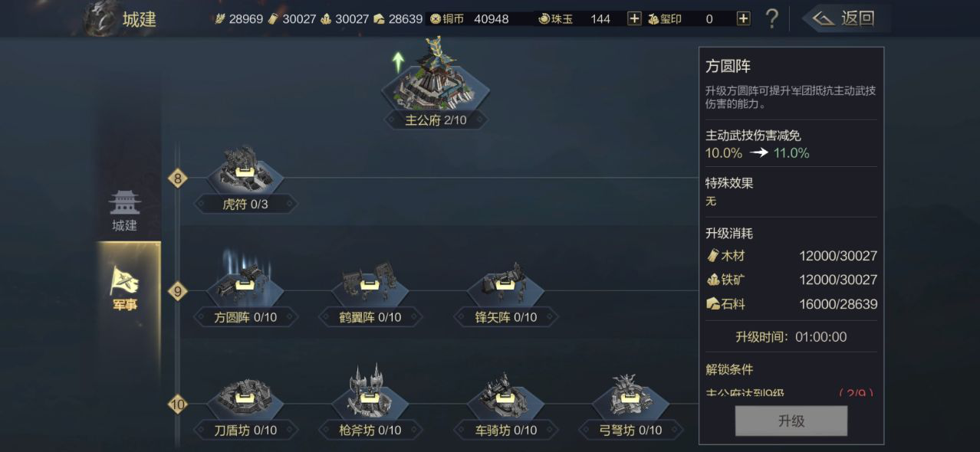Click the level 10 tier marker

tap(178, 405)
